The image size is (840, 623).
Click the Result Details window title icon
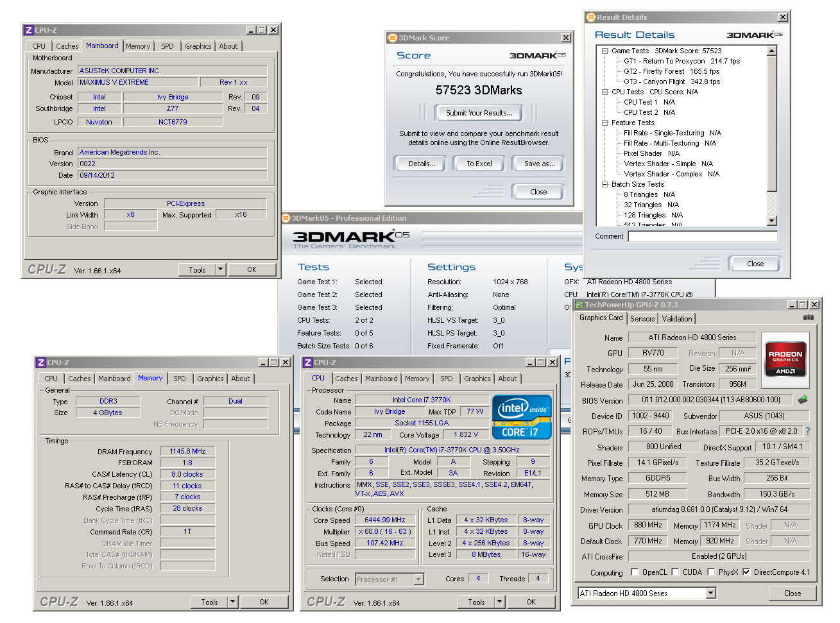tap(591, 17)
